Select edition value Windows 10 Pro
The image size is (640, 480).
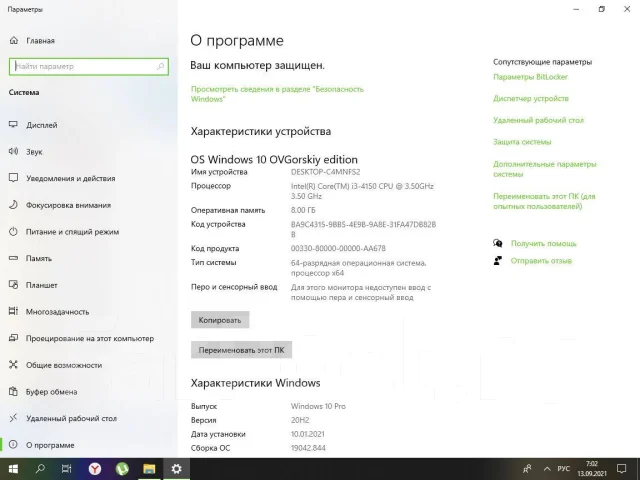point(318,406)
